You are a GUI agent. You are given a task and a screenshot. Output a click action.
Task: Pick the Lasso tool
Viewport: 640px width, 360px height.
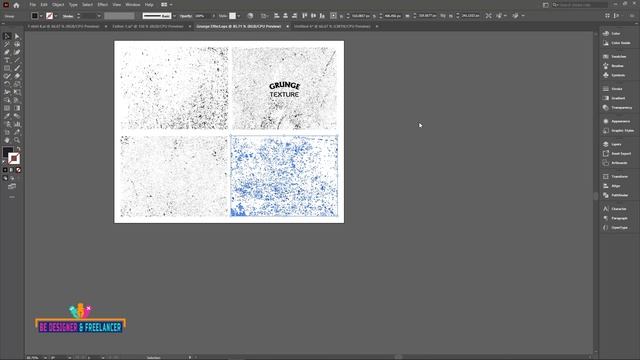pyautogui.click(x=17, y=44)
